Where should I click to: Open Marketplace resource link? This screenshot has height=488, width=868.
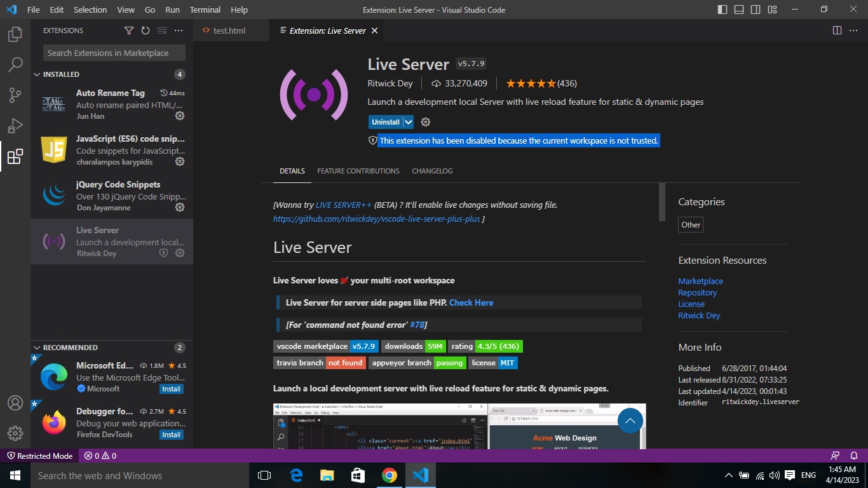[x=700, y=281]
